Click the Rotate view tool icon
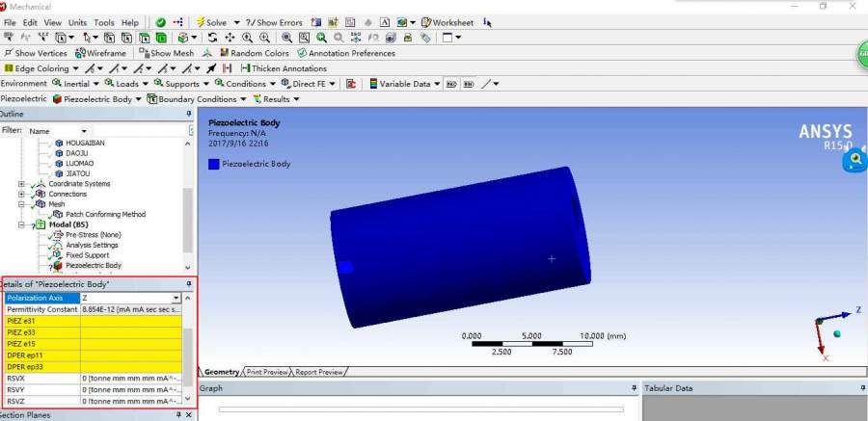 tap(212, 38)
